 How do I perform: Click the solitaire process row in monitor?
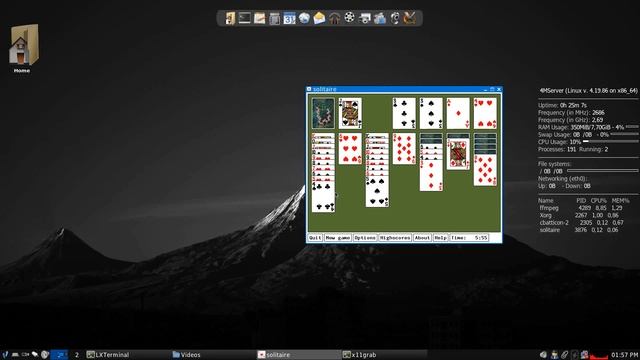click(579, 230)
